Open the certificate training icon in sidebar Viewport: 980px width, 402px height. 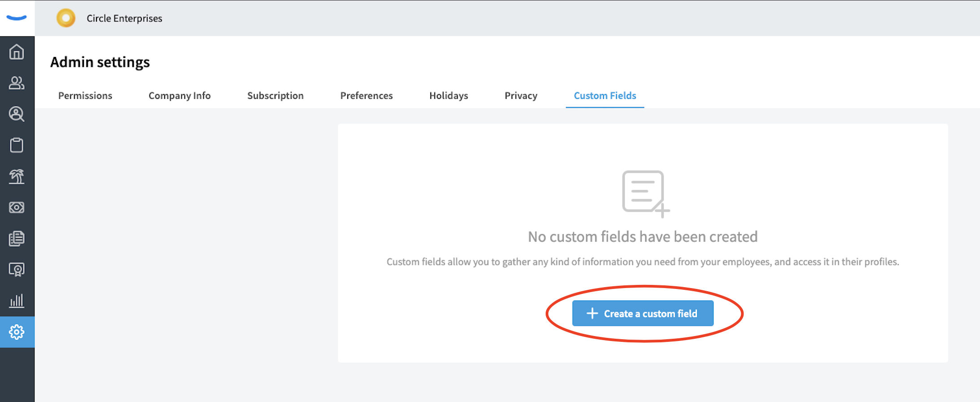coord(17,270)
